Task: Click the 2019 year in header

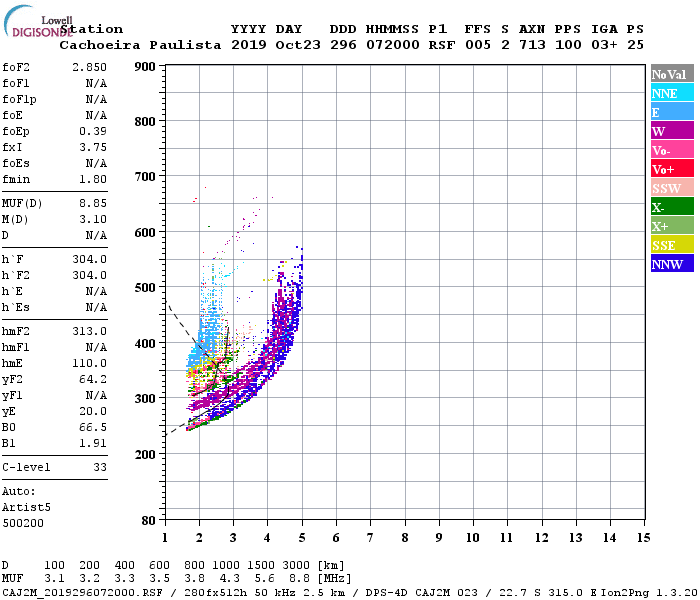Action: pyautogui.click(x=249, y=45)
